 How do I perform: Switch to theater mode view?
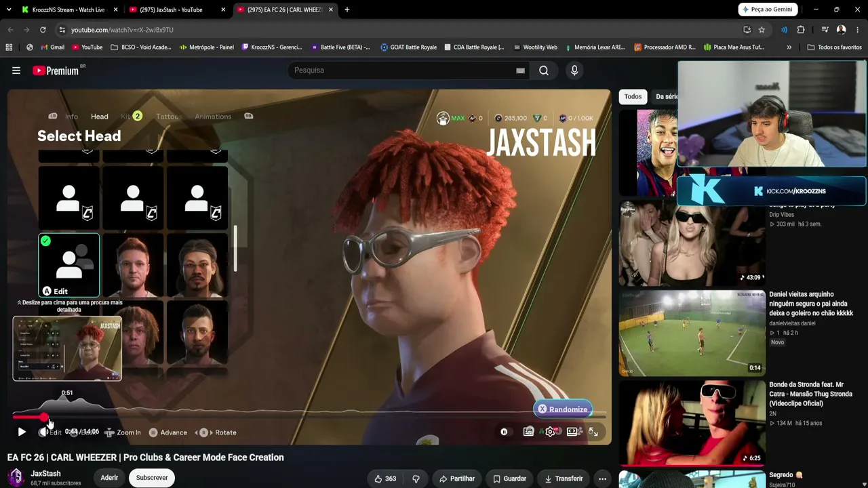click(572, 432)
